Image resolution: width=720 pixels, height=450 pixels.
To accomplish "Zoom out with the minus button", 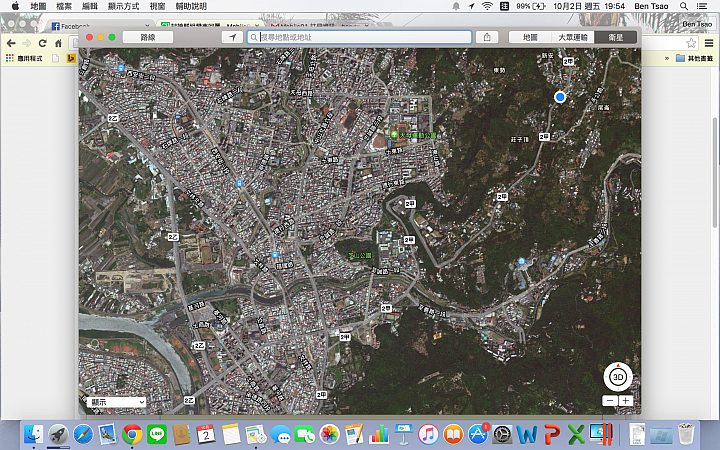I will [610, 401].
